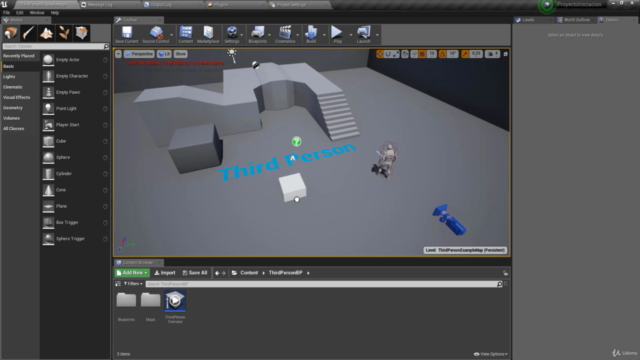Toggle surface snapping icon in viewport
This screenshot has height=360, width=640.
(x=414, y=54)
